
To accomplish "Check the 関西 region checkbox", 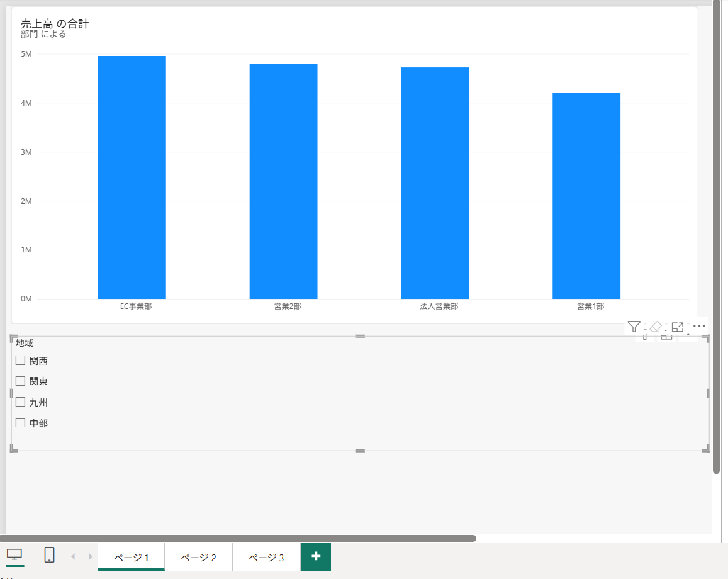I will 20,361.
